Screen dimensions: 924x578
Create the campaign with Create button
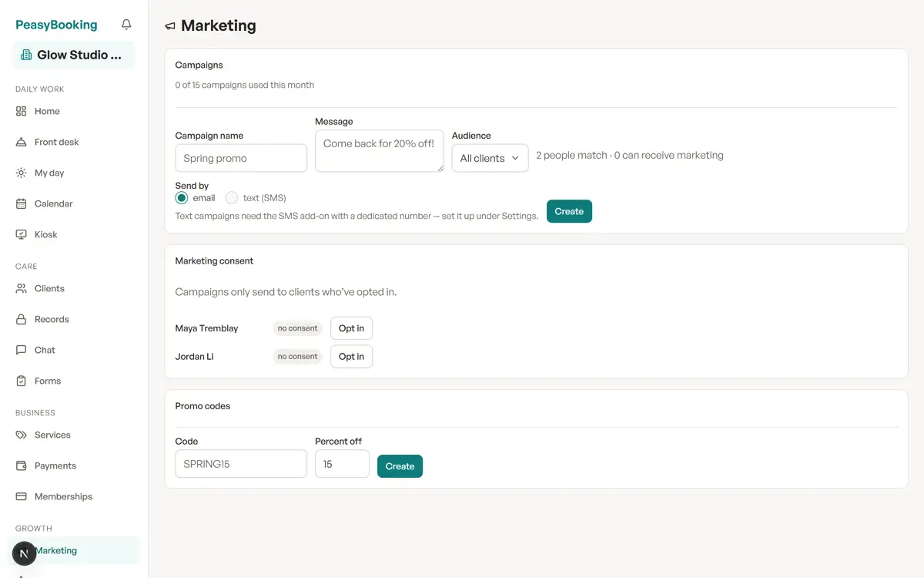[x=569, y=211]
